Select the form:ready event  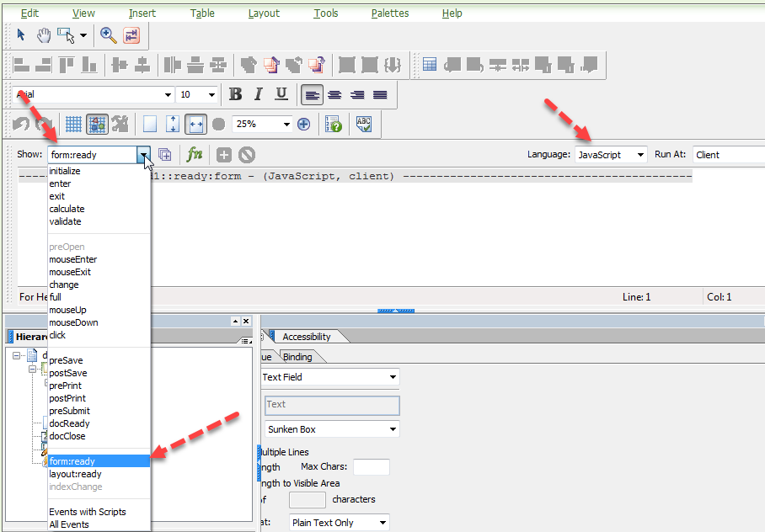(x=99, y=461)
